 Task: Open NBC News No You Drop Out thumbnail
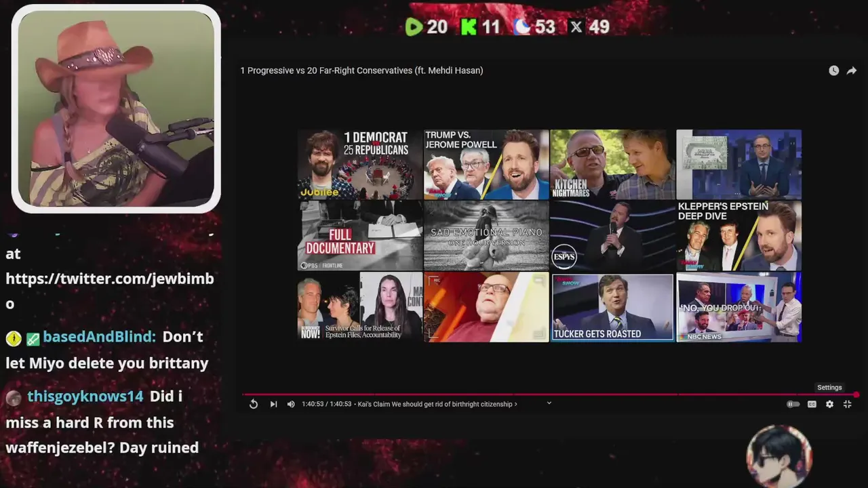point(738,307)
